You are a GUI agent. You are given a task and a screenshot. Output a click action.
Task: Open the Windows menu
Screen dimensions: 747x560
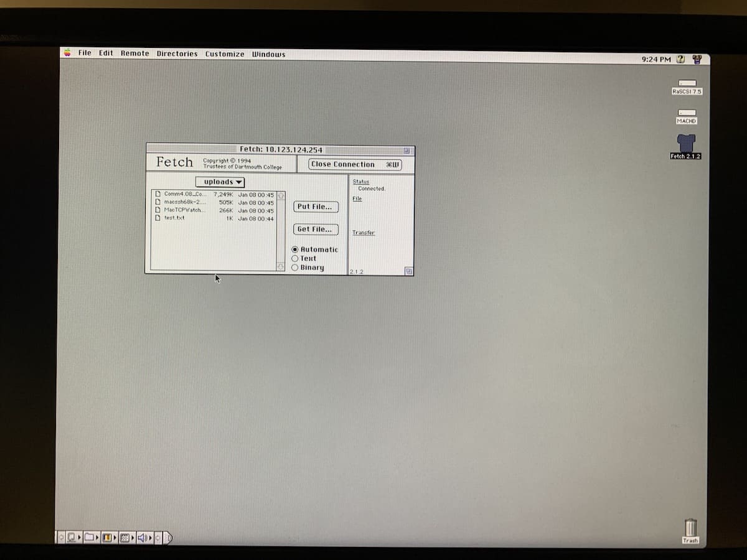(268, 54)
